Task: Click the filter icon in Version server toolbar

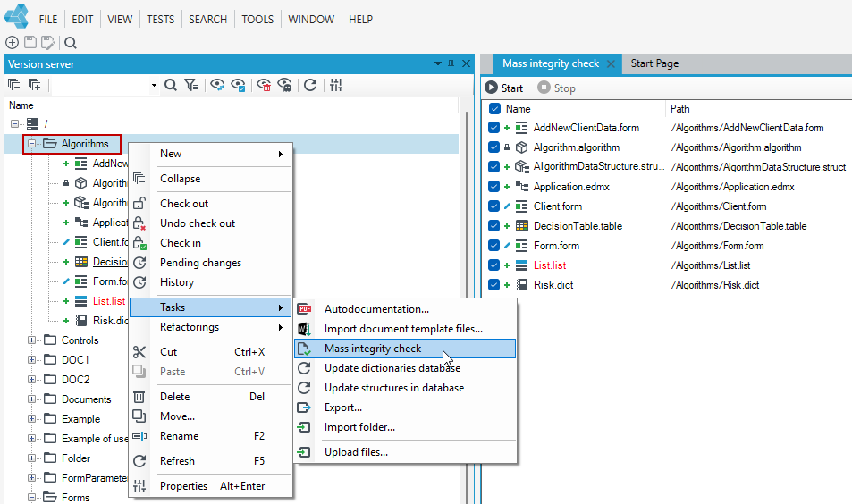Action: tap(191, 85)
